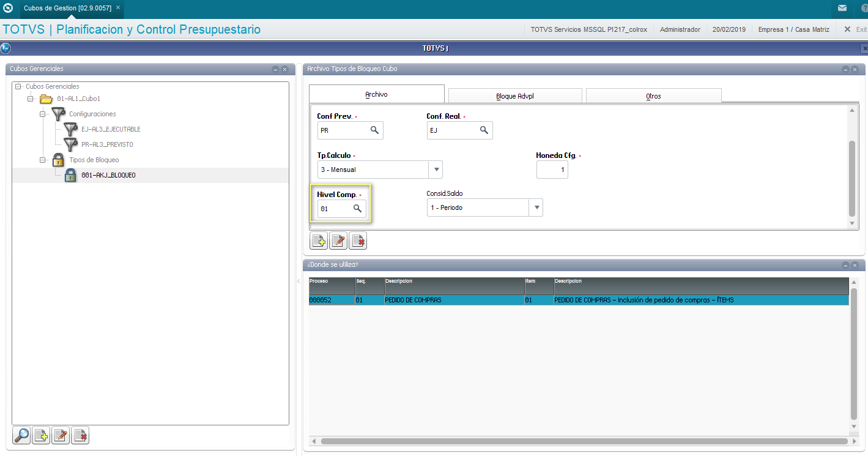Switch to the Otros tab
The width and height of the screenshot is (868, 456).
(653, 96)
